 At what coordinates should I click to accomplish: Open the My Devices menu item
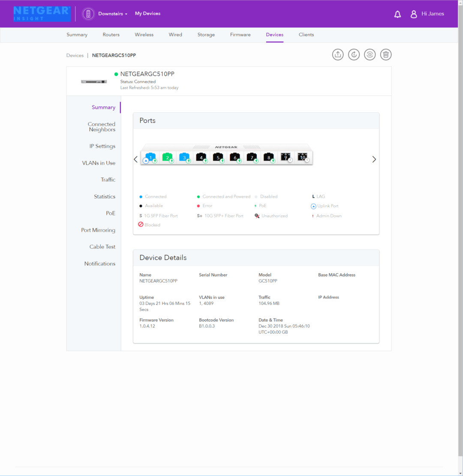tap(147, 13)
